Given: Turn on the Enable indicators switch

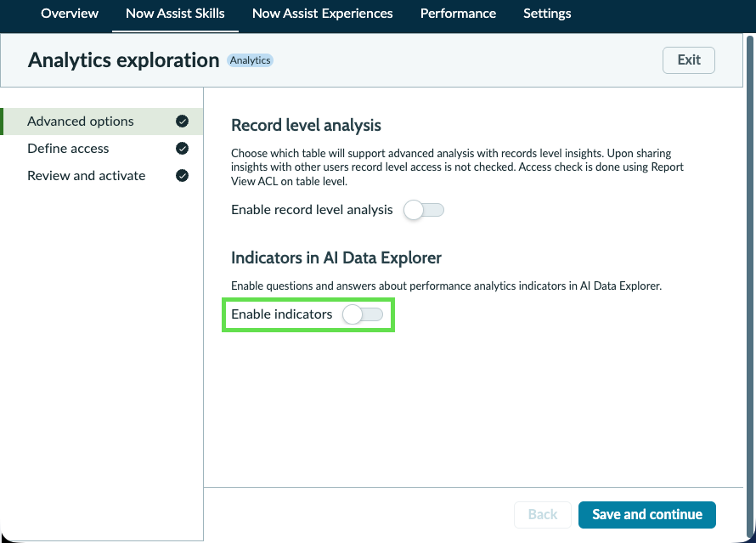Looking at the screenshot, I should coord(363,314).
